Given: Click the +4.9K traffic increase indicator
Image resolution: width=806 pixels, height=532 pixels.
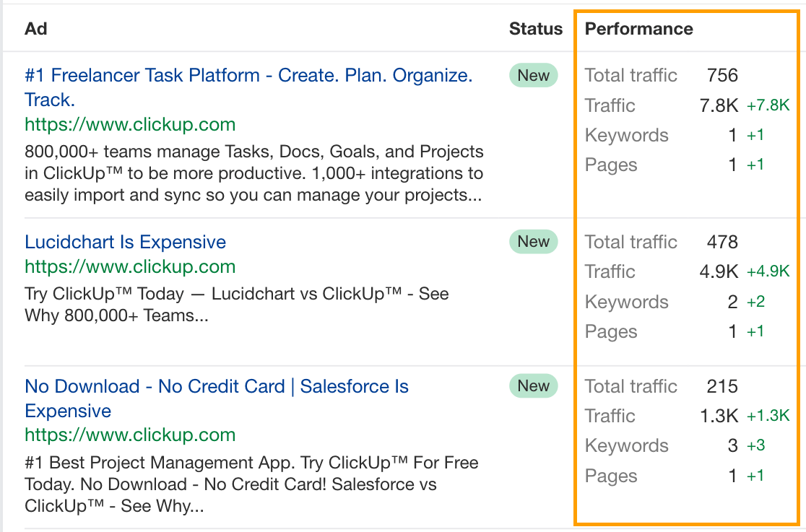Looking at the screenshot, I should pyautogui.click(x=768, y=271).
